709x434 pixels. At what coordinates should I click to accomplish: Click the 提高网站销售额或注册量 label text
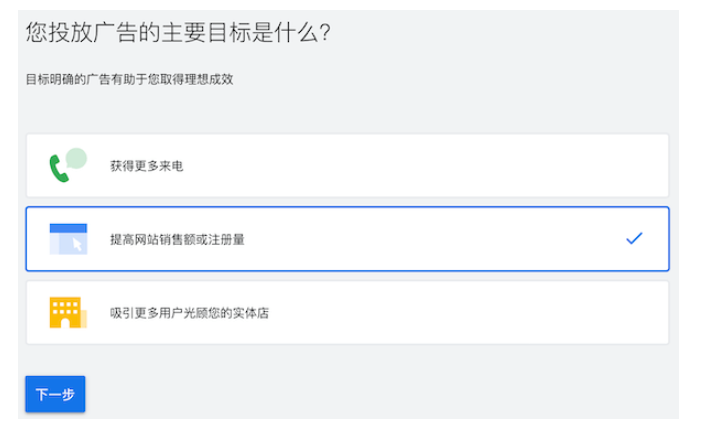pos(177,240)
